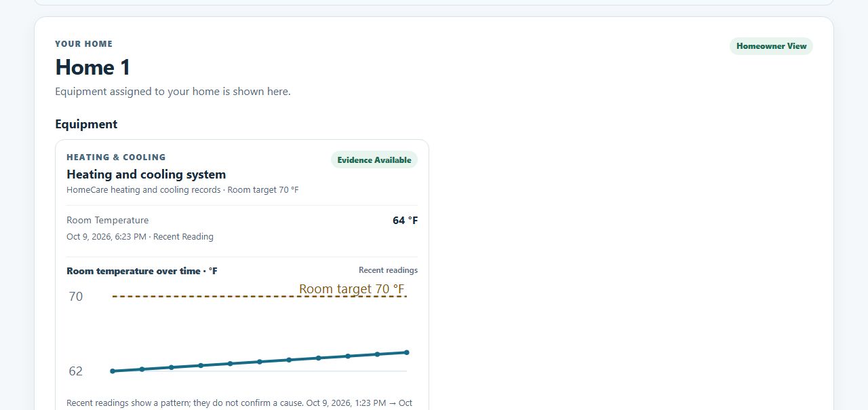The width and height of the screenshot is (868, 410).
Task: Select the first data point on the chart
Action: [113, 371]
